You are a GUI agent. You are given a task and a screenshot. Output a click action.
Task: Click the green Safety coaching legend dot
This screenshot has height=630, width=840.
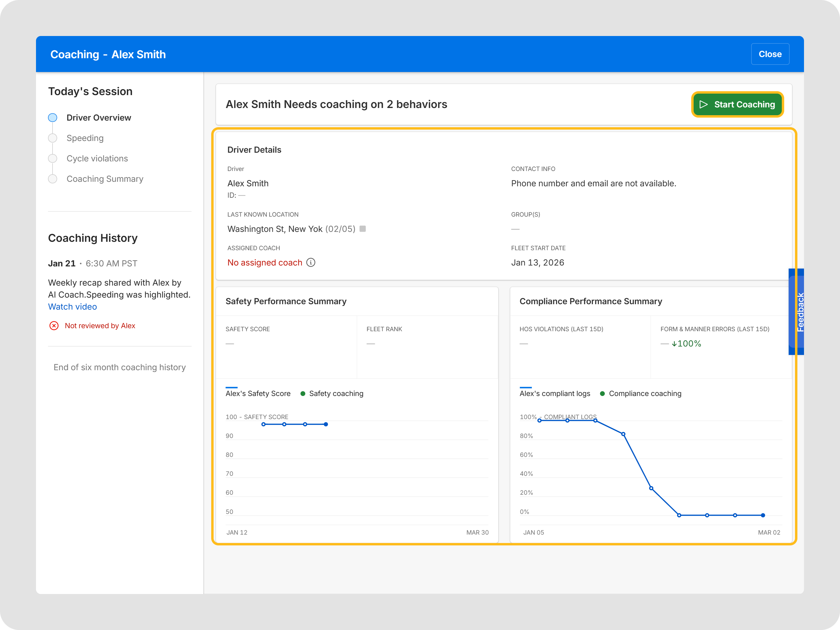pyautogui.click(x=303, y=393)
